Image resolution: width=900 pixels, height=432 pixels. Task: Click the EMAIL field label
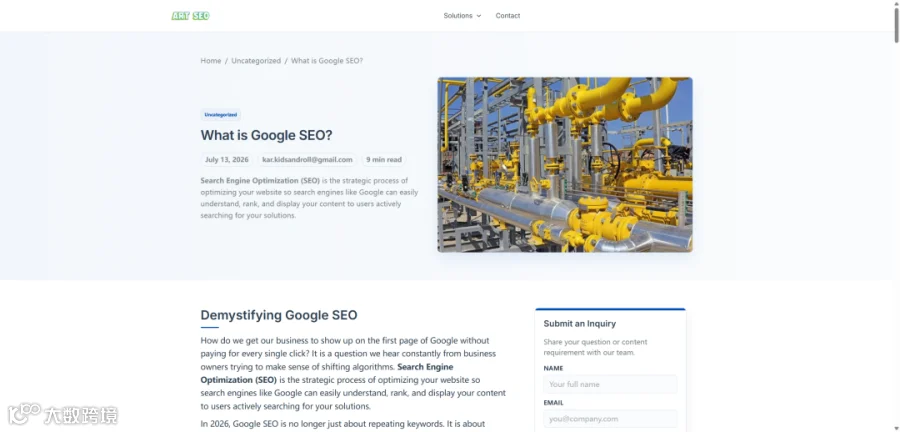pyautogui.click(x=553, y=403)
